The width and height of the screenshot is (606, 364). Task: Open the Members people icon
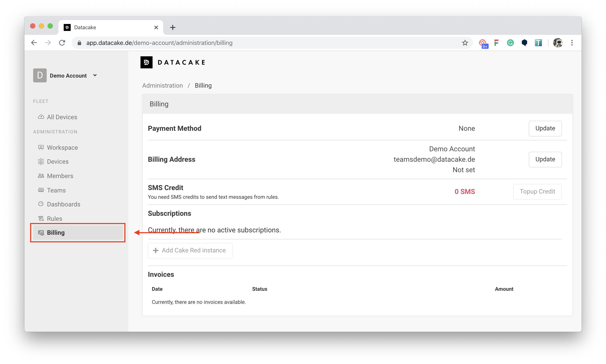pyautogui.click(x=41, y=176)
